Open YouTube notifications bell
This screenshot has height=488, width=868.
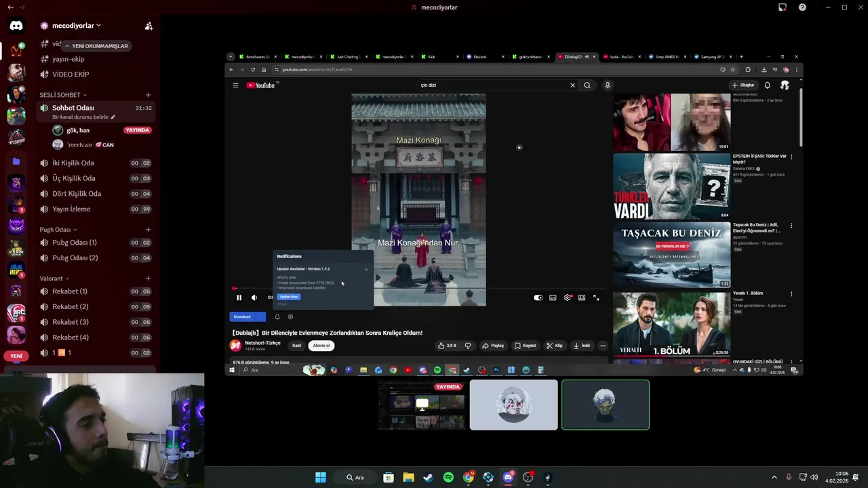tap(767, 85)
